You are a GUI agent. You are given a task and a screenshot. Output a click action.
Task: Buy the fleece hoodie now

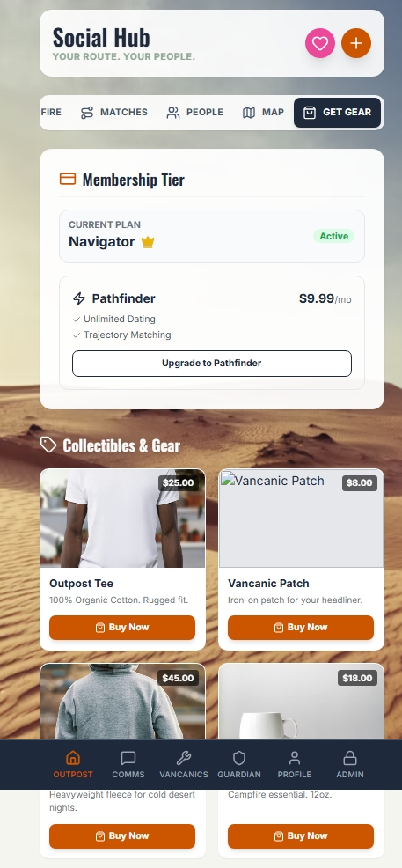(122, 836)
